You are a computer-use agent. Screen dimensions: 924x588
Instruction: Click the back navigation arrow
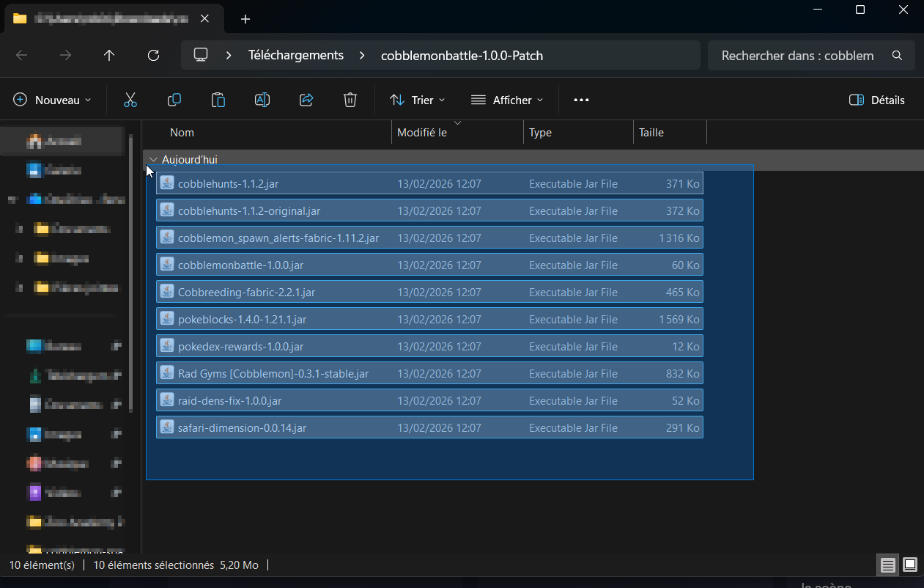pyautogui.click(x=21, y=55)
